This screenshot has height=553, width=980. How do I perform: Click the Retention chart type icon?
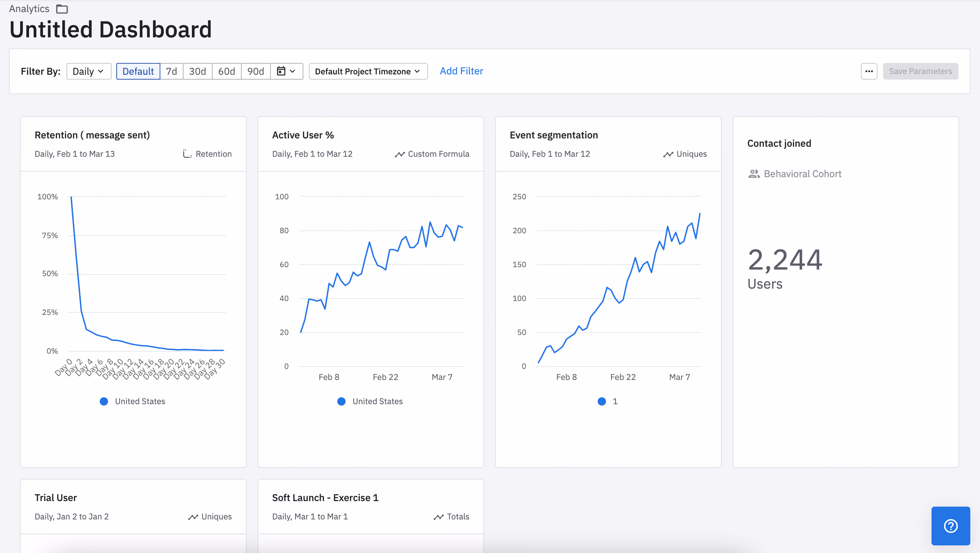pos(187,154)
